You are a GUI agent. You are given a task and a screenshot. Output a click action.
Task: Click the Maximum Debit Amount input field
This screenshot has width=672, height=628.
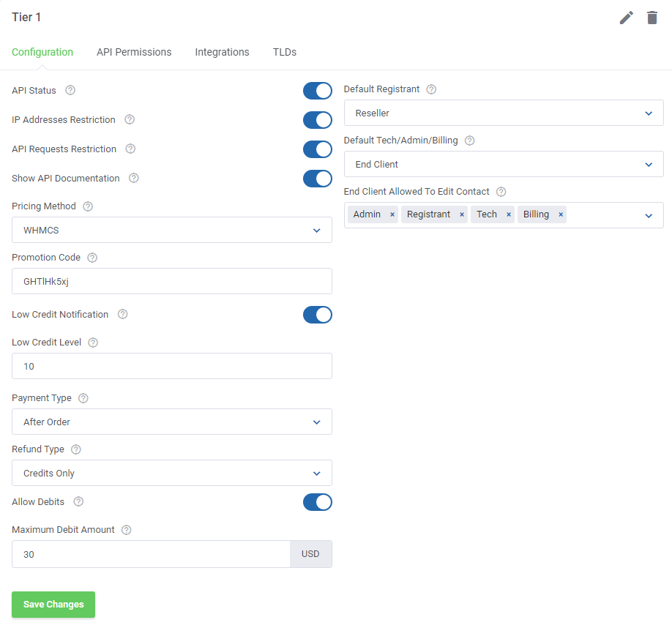point(151,554)
